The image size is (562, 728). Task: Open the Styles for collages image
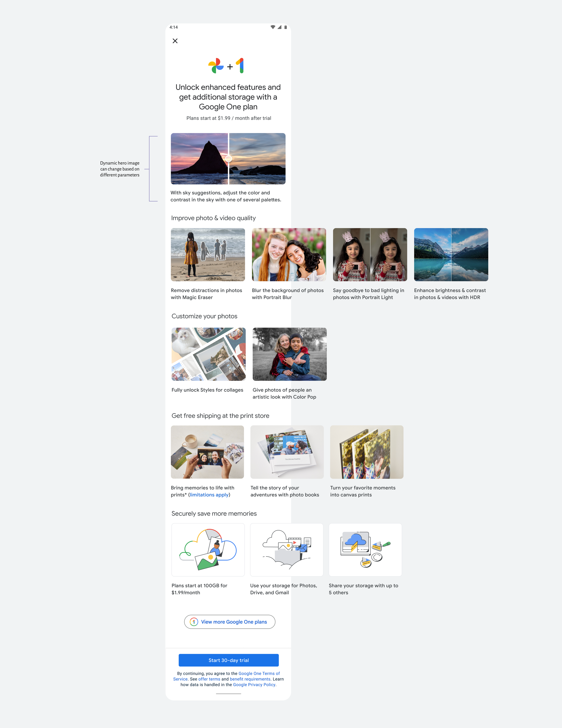[208, 354]
